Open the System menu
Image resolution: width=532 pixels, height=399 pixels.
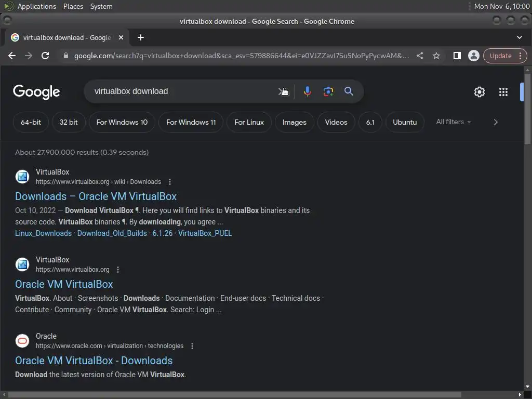(x=101, y=6)
